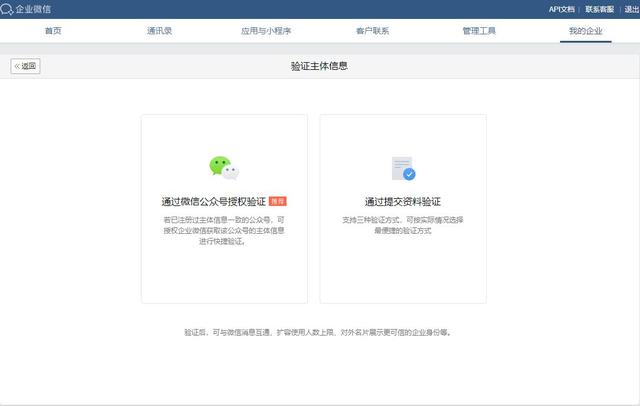Click 退出 to log out

632,9
